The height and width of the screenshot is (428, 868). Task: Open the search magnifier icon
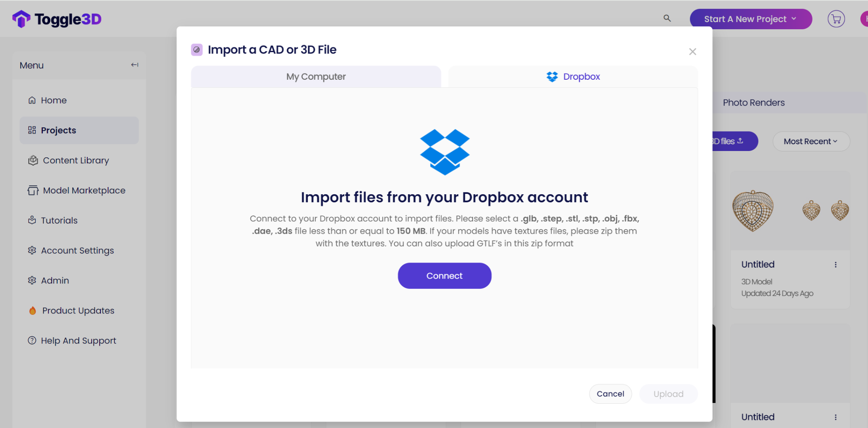(667, 18)
